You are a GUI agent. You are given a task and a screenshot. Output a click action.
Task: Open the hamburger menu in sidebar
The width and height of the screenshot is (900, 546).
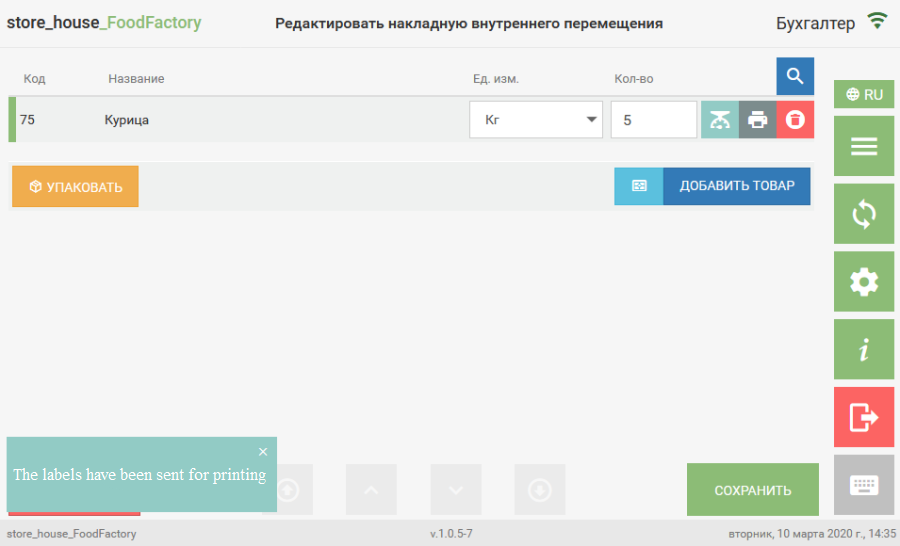tap(864, 147)
